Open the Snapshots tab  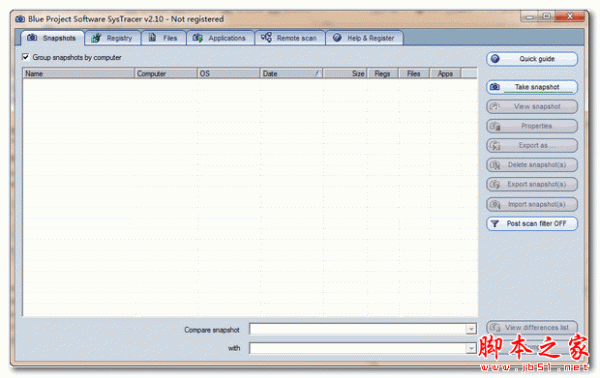[x=52, y=38]
